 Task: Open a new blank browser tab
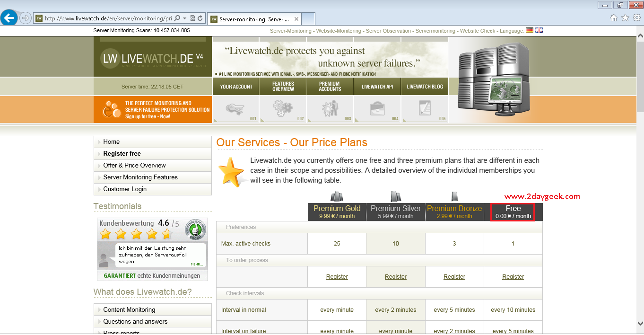click(x=309, y=19)
